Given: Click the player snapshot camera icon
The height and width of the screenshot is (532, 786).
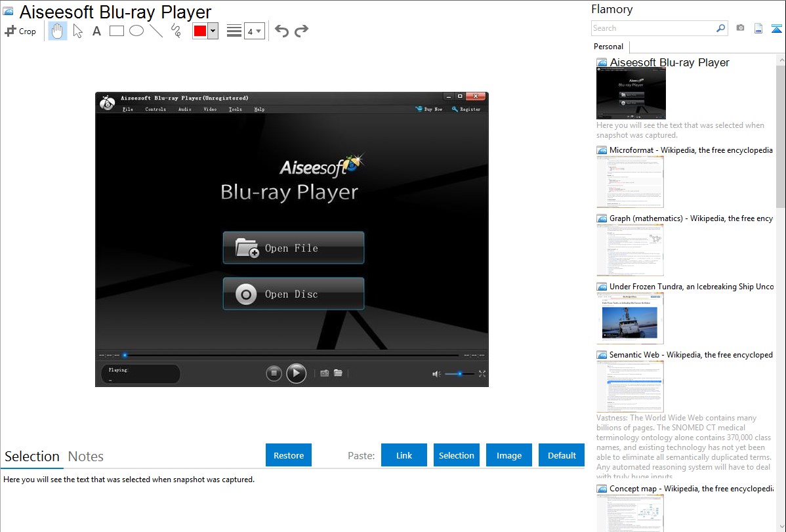Looking at the screenshot, I should click(325, 373).
